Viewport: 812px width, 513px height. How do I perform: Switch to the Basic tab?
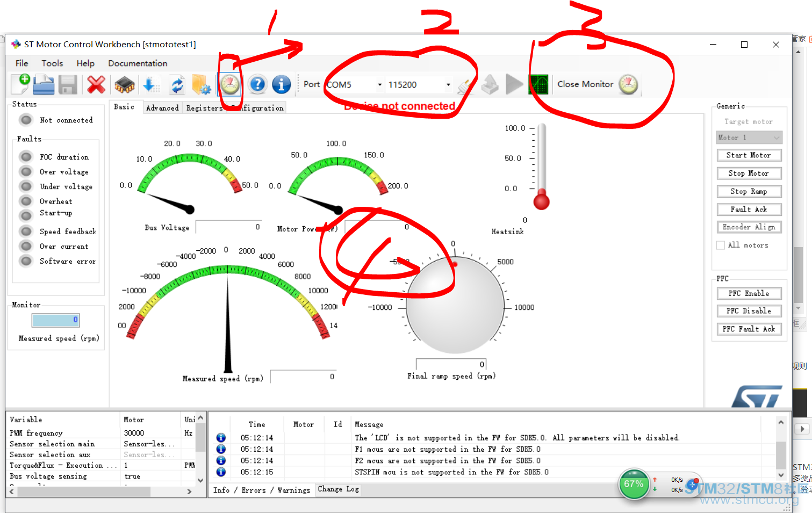(x=125, y=107)
